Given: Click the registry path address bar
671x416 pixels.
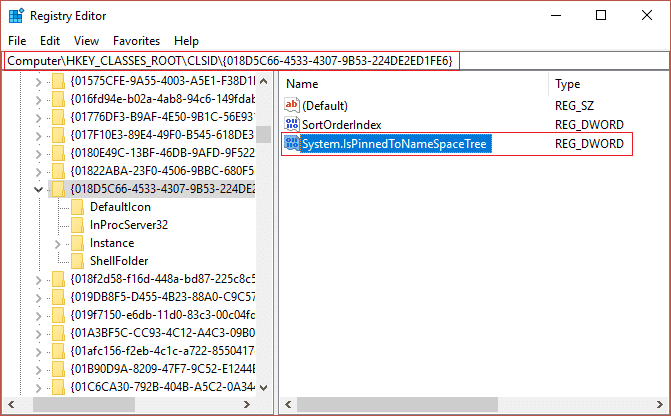Looking at the screenshot, I should (336, 61).
